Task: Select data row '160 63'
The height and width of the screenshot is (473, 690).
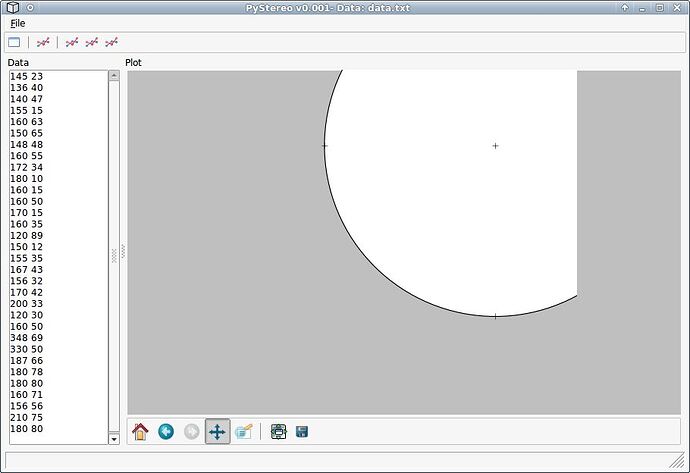Action: pyautogui.click(x=59, y=122)
